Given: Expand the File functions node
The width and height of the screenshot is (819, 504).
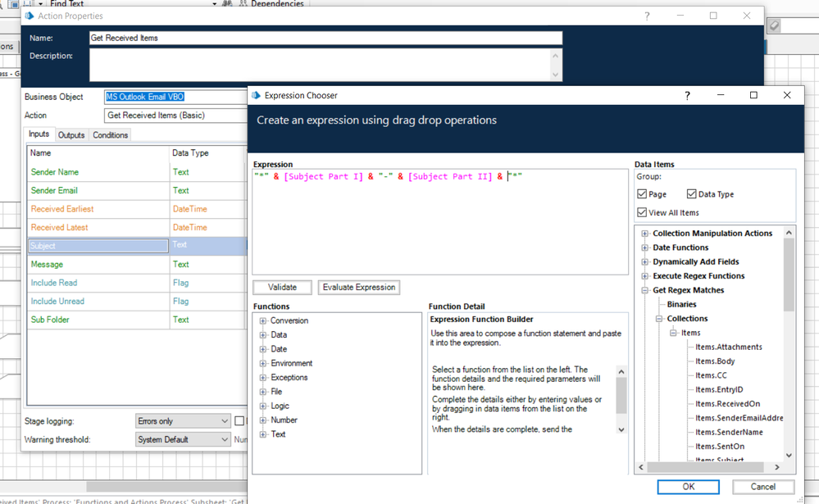Looking at the screenshot, I should 262,392.
